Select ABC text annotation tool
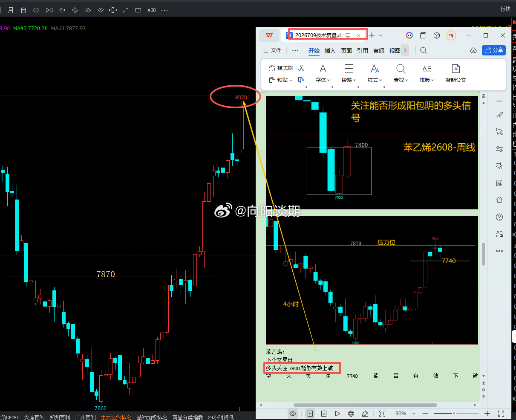 (x=152, y=10)
